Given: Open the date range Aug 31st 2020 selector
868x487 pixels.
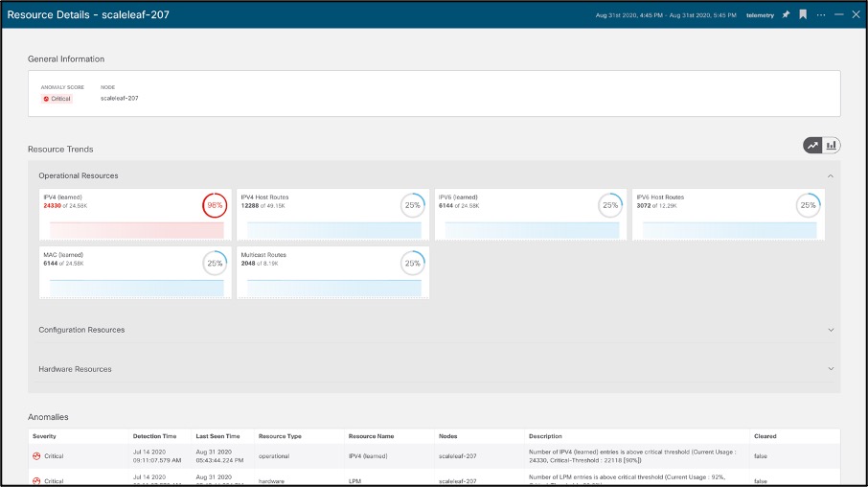Looking at the screenshot, I should 666,15.
